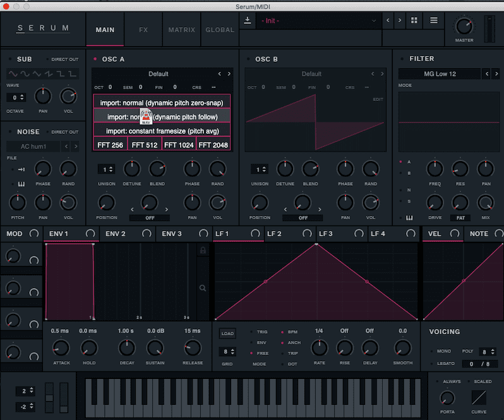Click the ENV 1 modulation source handle
Screen dimensions: 504x420
pos(90,234)
